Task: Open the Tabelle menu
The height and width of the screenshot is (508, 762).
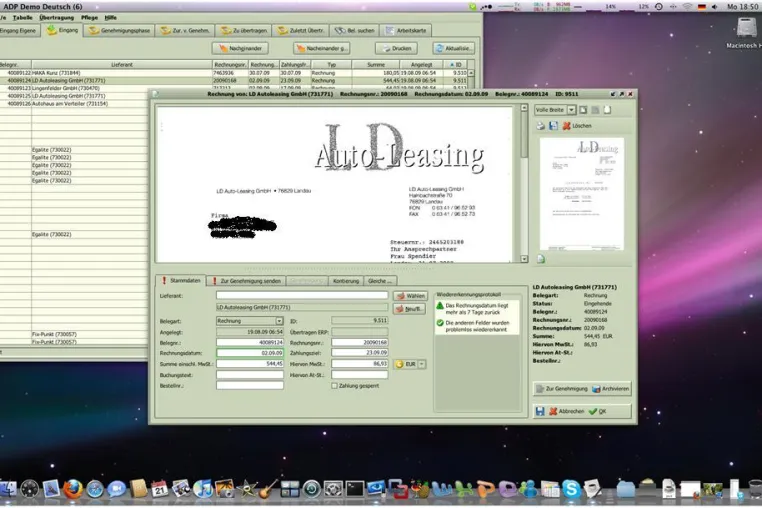Action: coord(22,18)
